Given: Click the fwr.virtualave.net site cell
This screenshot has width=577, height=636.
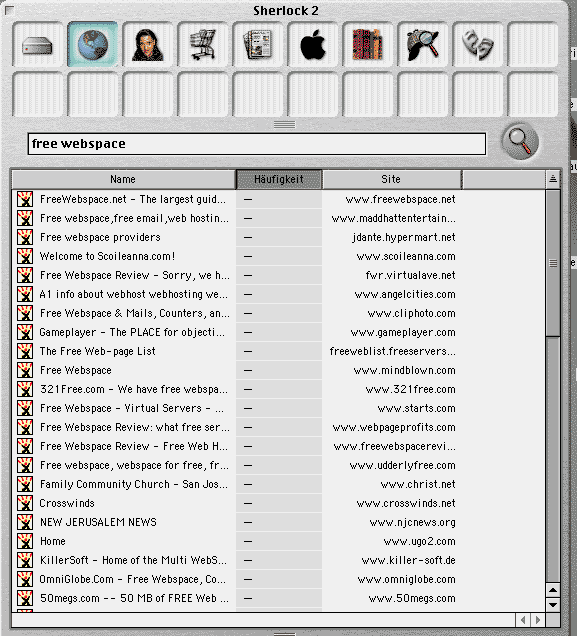Looking at the screenshot, I should coord(410,275).
